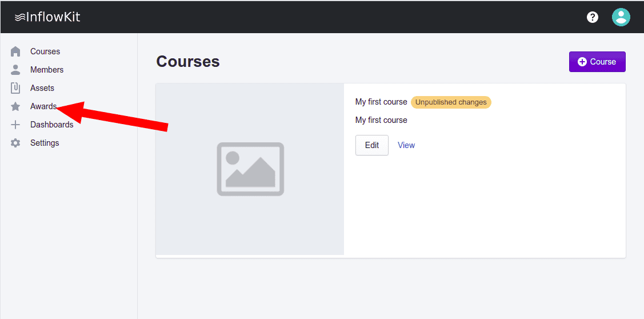644x319 pixels.
Task: Navigate to Awards in the sidebar
Action: click(43, 106)
